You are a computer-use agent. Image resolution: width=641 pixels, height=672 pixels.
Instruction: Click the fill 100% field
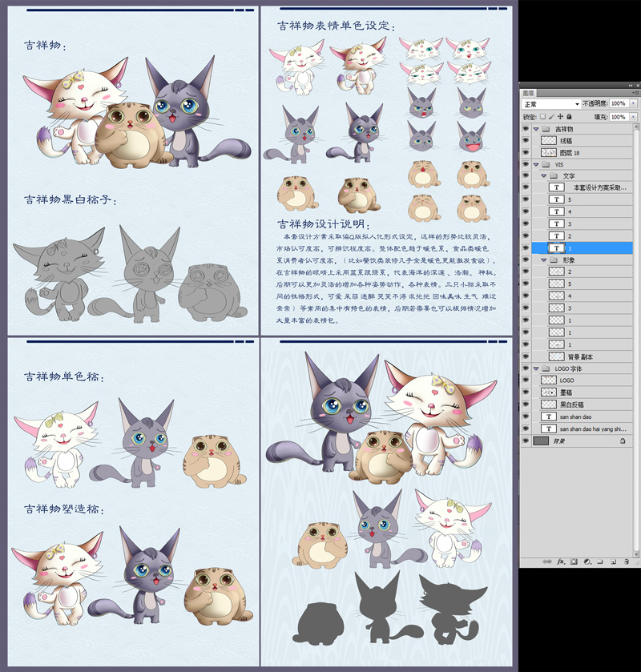click(x=619, y=117)
